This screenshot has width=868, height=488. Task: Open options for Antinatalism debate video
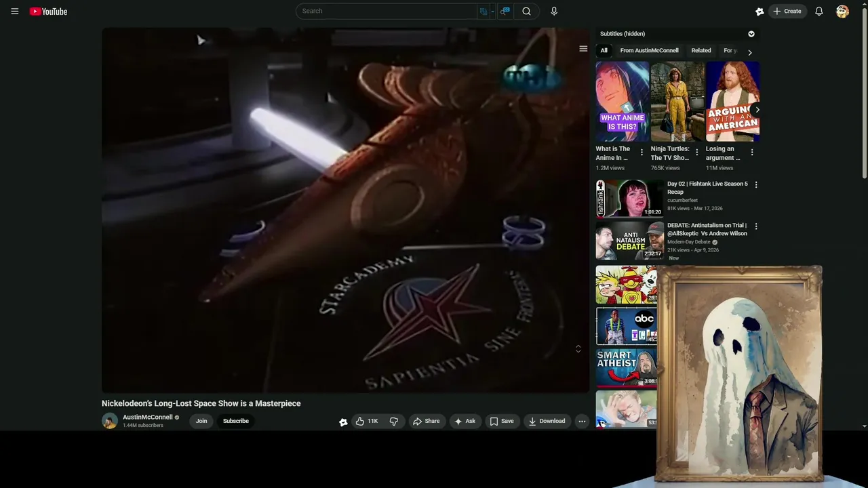pyautogui.click(x=756, y=226)
